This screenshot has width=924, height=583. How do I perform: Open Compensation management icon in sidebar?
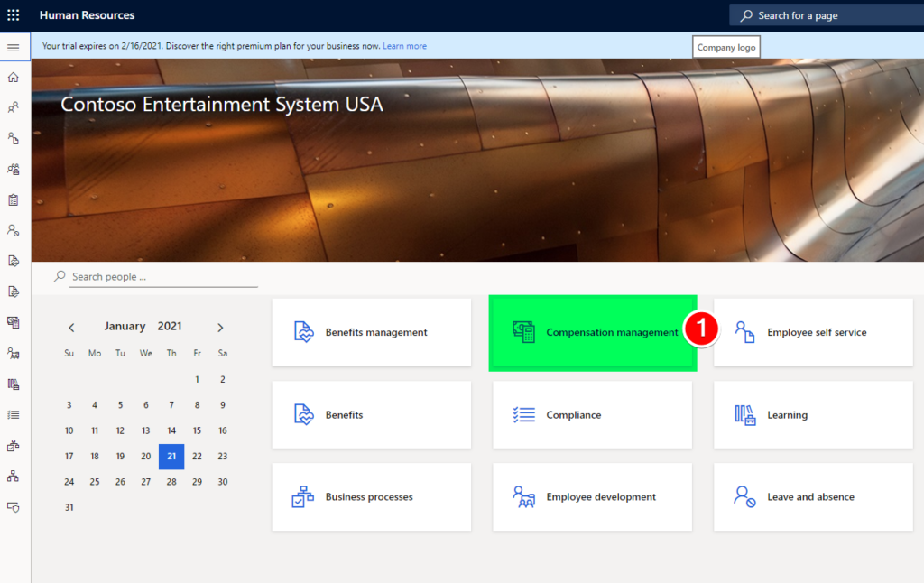point(13,322)
